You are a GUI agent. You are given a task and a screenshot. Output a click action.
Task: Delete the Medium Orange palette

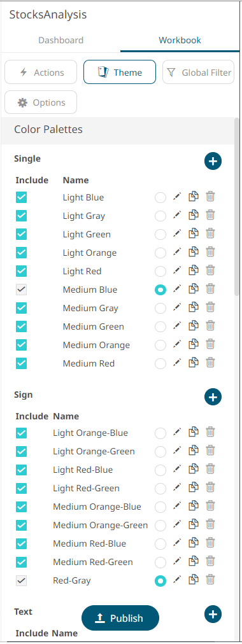[210, 344]
